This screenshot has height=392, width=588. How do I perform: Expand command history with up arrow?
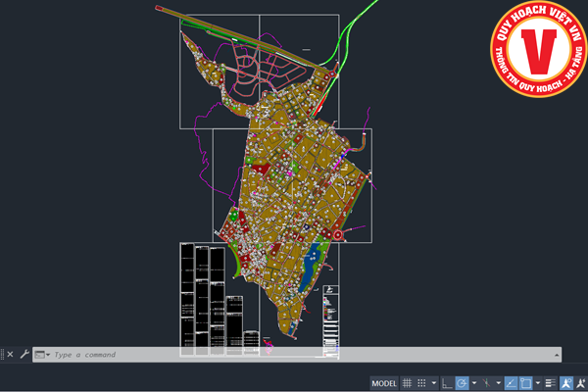[x=557, y=355]
